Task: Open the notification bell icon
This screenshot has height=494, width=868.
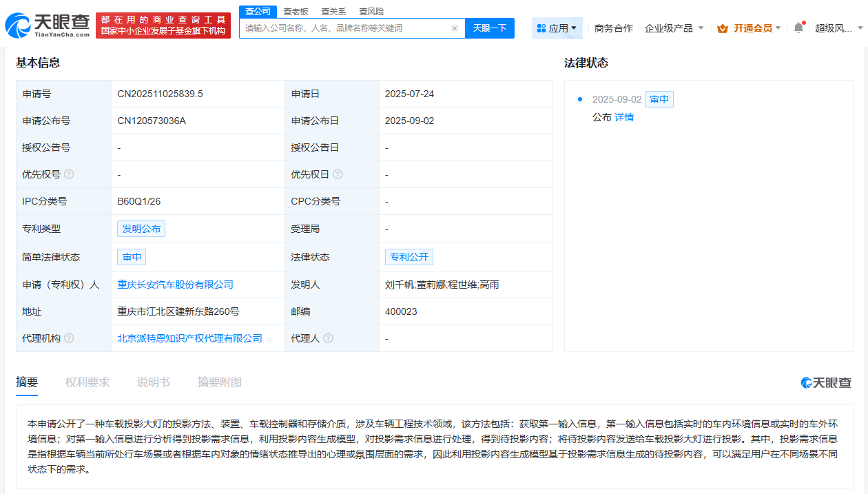Action: 797,25
